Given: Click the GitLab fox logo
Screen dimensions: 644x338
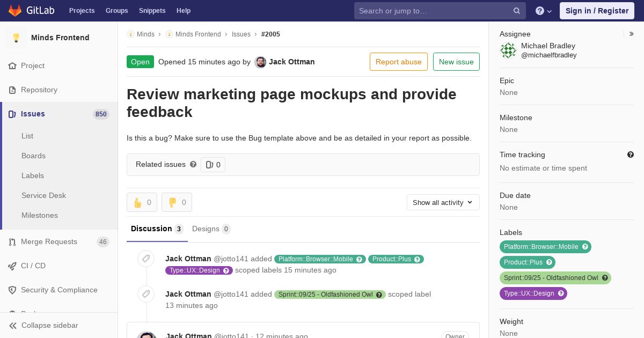Looking at the screenshot, I should coord(15,10).
